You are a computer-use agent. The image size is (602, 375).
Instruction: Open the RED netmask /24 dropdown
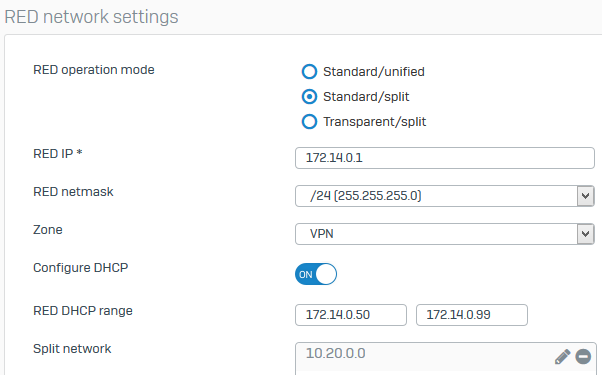pyautogui.click(x=445, y=196)
